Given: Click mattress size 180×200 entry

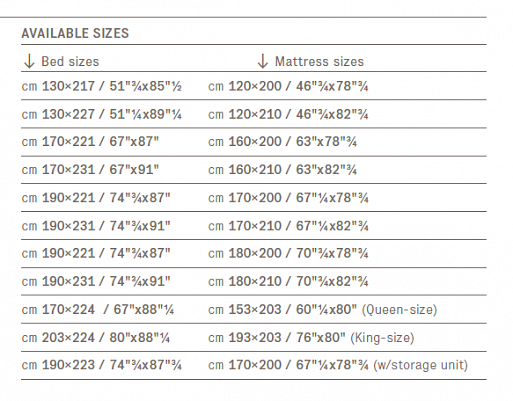Looking at the screenshot, I should click(x=288, y=253).
